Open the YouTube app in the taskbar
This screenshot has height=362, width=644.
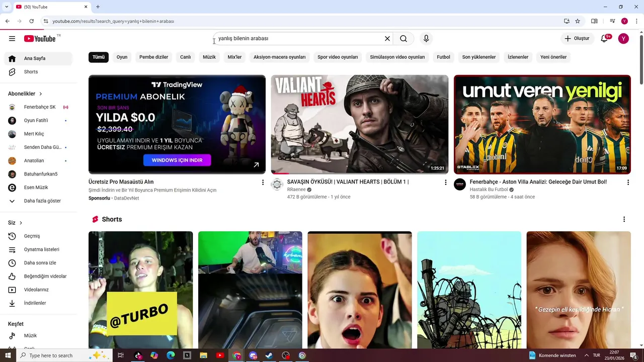click(x=220, y=355)
